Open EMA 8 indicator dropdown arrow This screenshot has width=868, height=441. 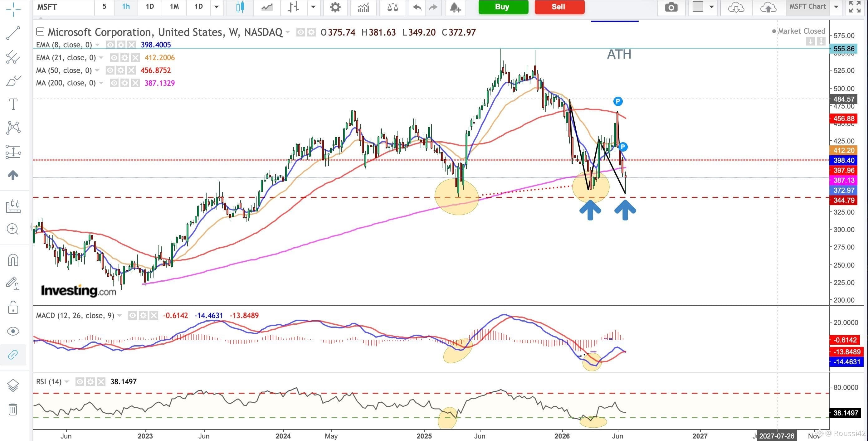tap(98, 45)
